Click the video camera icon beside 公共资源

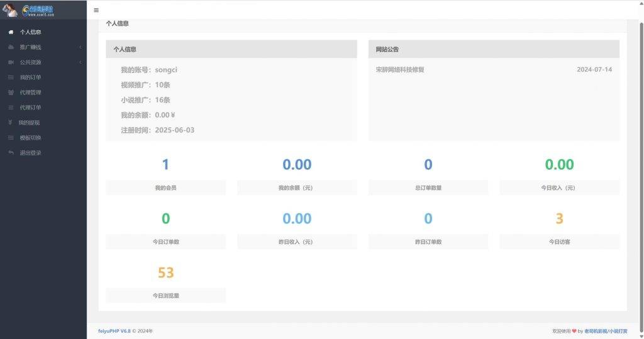11,62
